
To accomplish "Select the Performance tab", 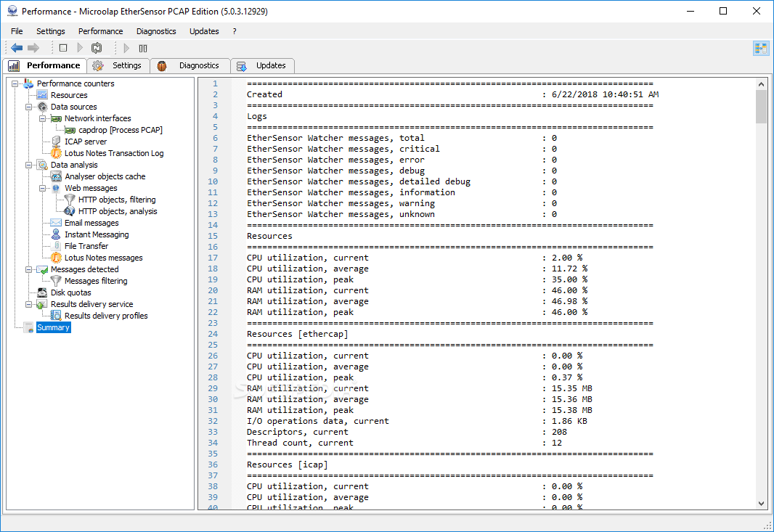I will (44, 65).
